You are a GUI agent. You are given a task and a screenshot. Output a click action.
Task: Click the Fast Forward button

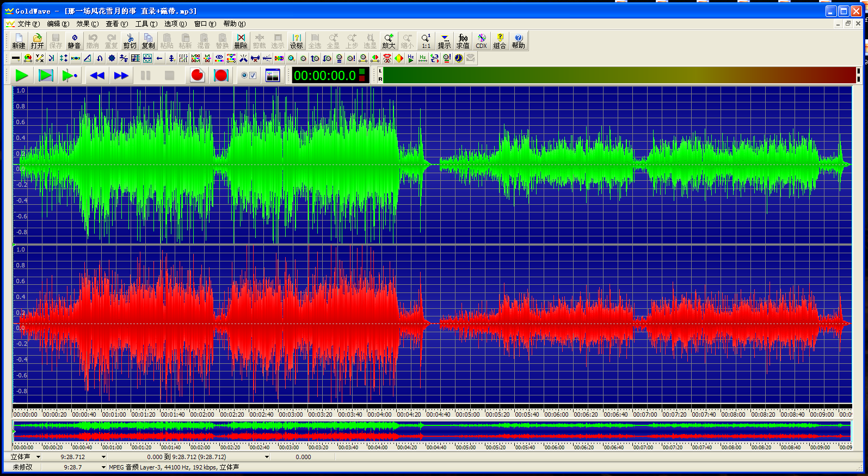click(121, 76)
